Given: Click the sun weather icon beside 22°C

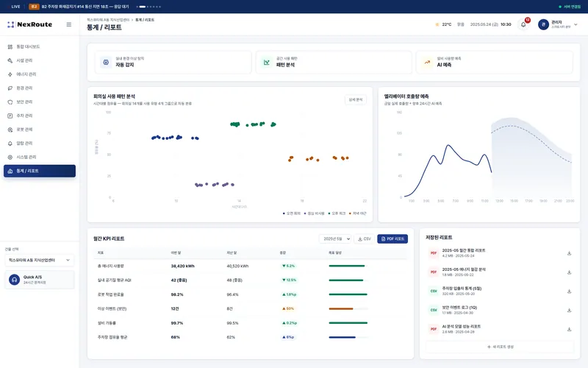Looking at the screenshot, I should [x=437, y=24].
